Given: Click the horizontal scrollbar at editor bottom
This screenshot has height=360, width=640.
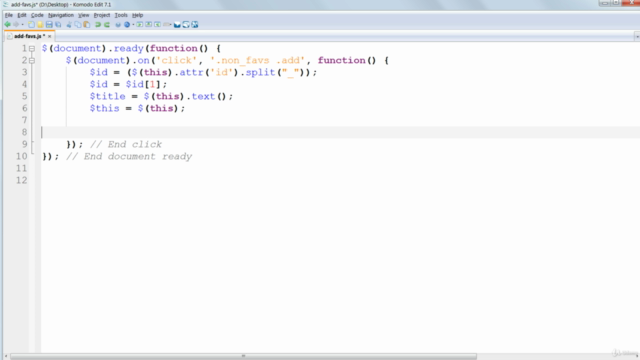Looking at the screenshot, I should 243,356.
